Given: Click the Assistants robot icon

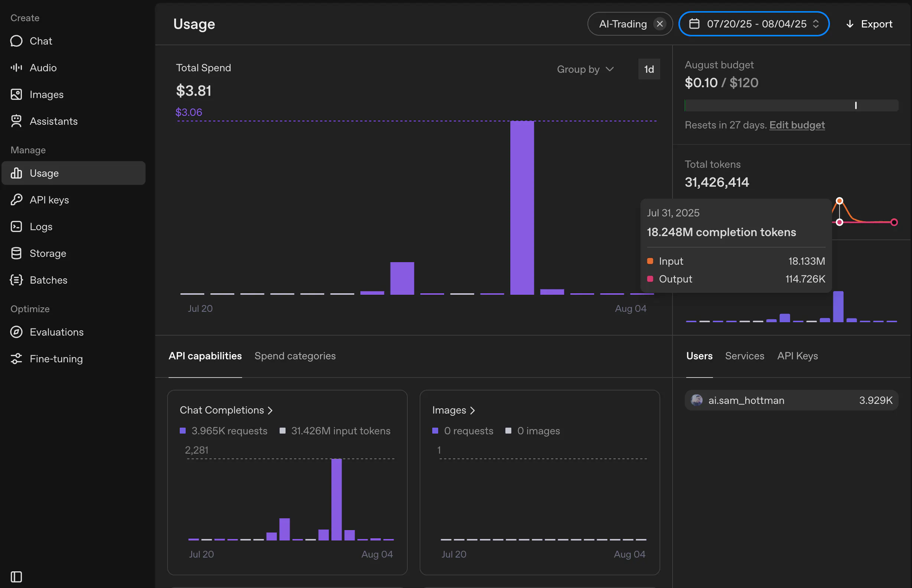Looking at the screenshot, I should click(16, 121).
